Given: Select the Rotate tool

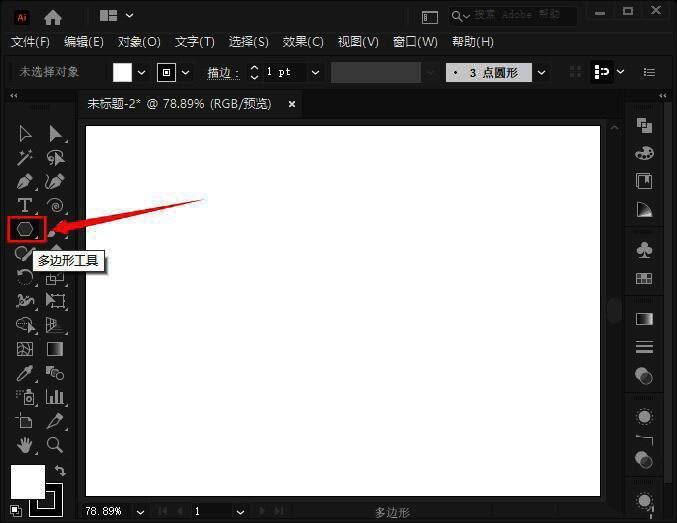Looking at the screenshot, I should (25, 277).
